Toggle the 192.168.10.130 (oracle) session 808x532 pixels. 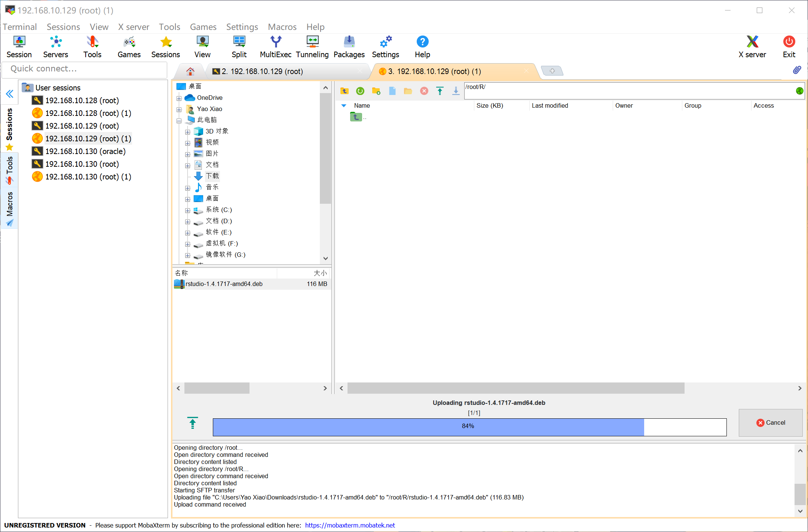(x=85, y=151)
